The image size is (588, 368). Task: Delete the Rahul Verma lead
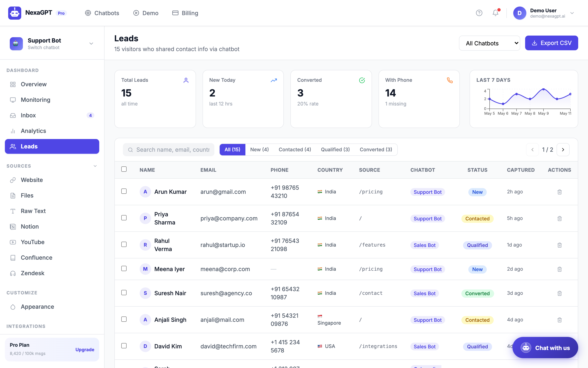(559, 245)
